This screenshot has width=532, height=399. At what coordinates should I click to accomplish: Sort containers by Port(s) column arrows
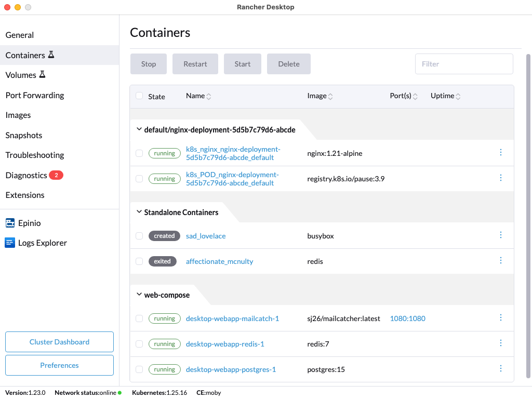[415, 96]
